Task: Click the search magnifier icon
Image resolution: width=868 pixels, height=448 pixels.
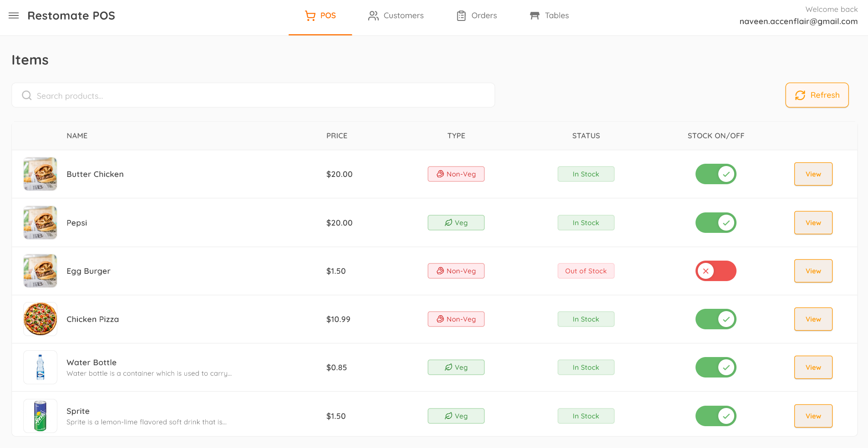Action: tap(26, 95)
